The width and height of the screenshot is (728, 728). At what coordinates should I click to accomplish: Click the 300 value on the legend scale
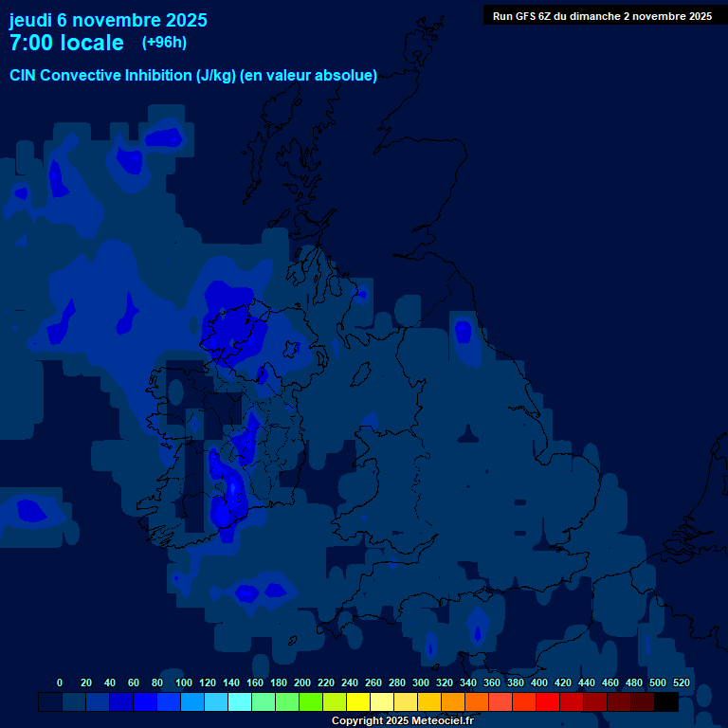tap(421, 682)
